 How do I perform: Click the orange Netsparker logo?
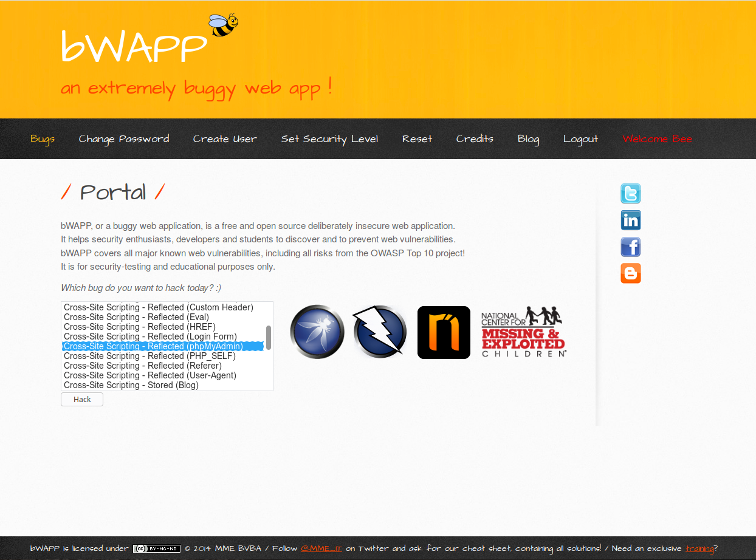pyautogui.click(x=444, y=332)
